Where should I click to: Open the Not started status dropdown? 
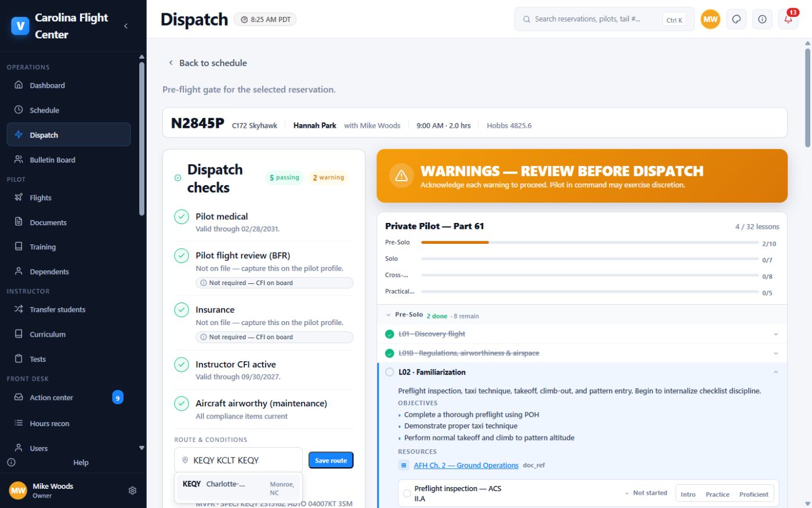tap(646, 493)
